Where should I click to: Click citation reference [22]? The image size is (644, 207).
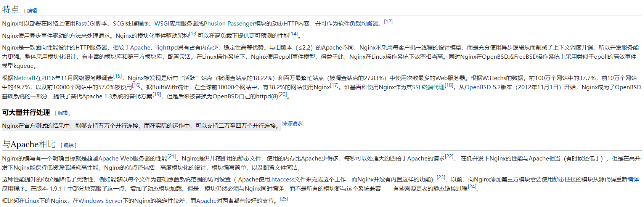pyautogui.click(x=449, y=156)
